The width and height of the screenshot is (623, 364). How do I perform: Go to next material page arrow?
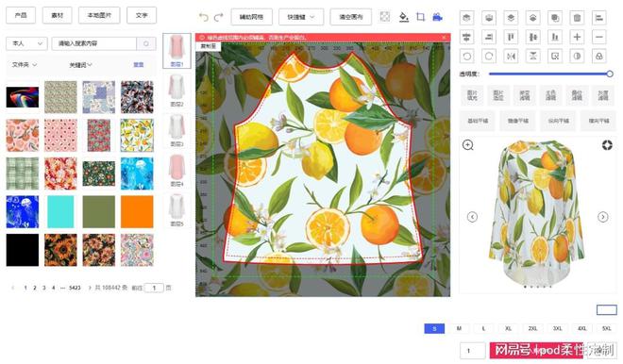tap(90, 288)
